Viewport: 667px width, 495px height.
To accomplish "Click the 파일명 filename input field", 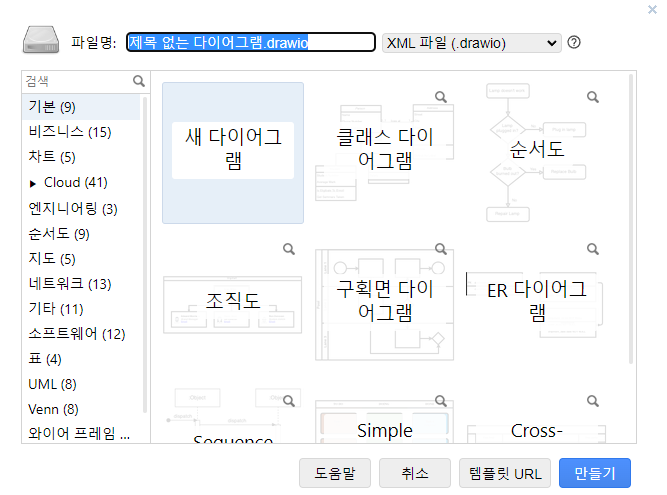I will pyautogui.click(x=251, y=42).
